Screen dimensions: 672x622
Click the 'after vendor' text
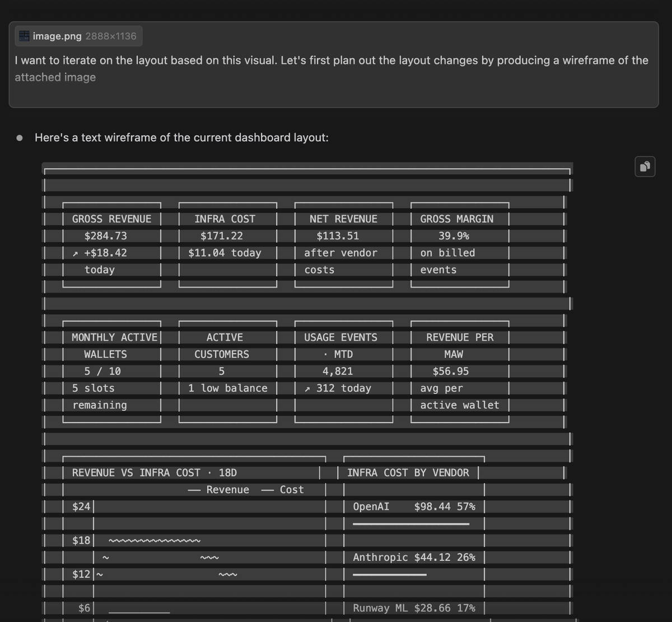(x=340, y=253)
